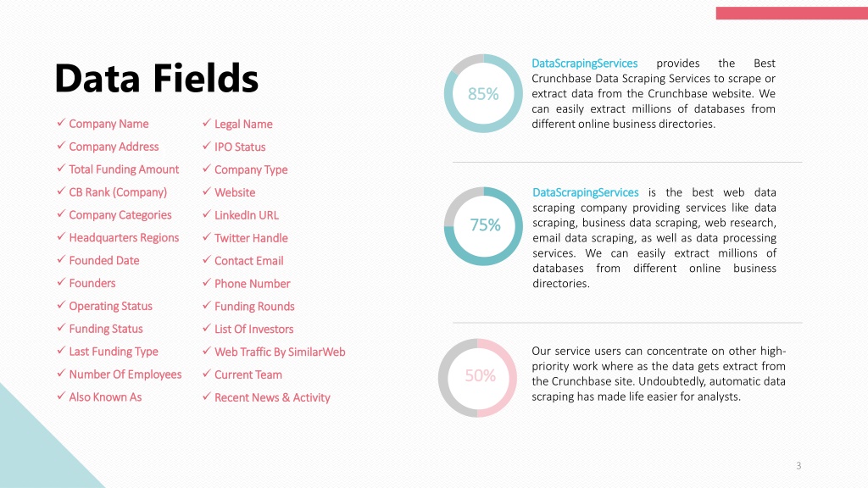Click the checkmark beside Legal Name
The image size is (868, 488).
pyautogui.click(x=207, y=123)
